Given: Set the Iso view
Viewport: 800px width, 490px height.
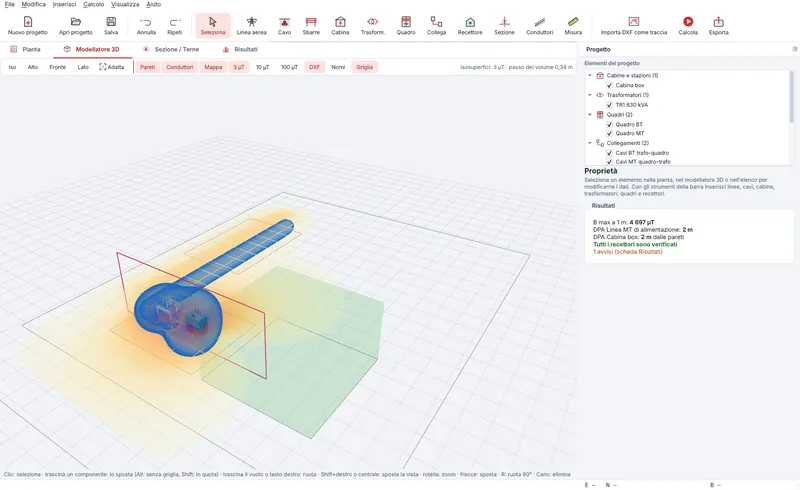Looking at the screenshot, I should tap(12, 67).
